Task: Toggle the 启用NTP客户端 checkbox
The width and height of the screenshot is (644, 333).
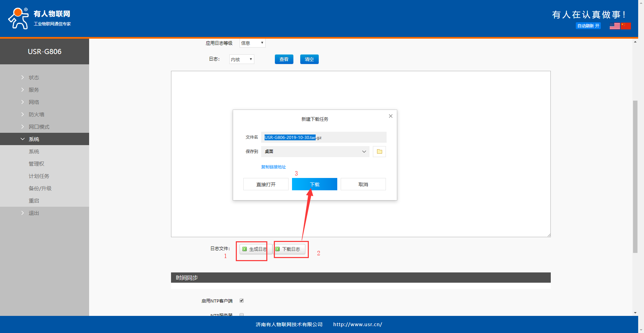Action: coord(242,300)
